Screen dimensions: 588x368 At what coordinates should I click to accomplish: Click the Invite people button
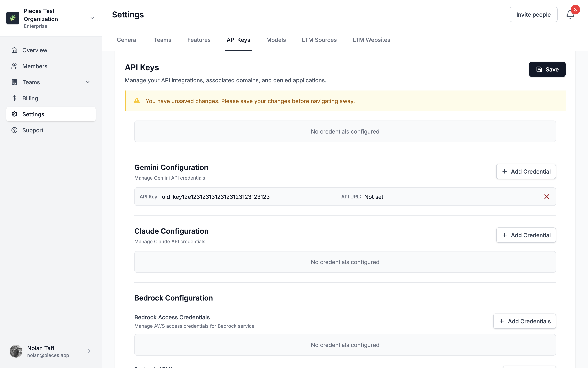click(x=533, y=15)
